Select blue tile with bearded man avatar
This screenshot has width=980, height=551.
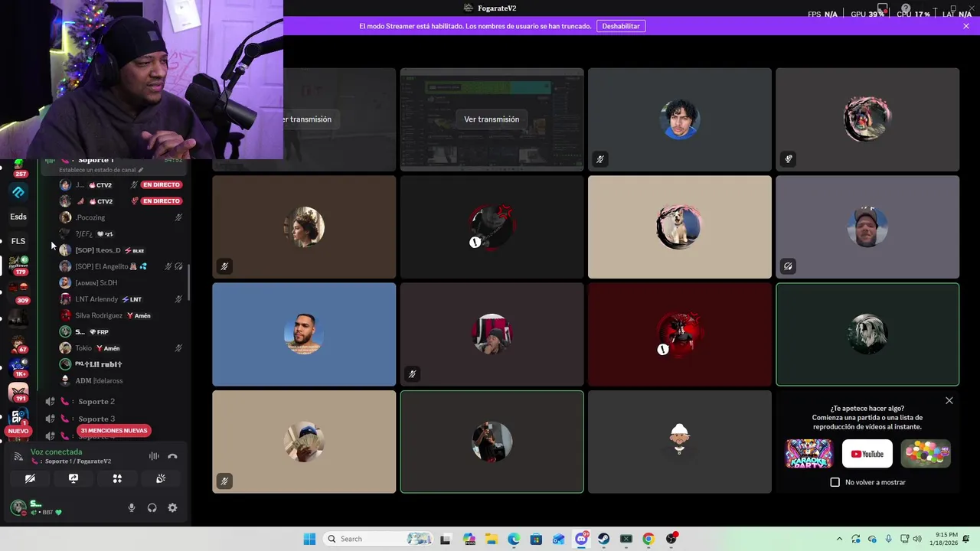click(x=304, y=334)
